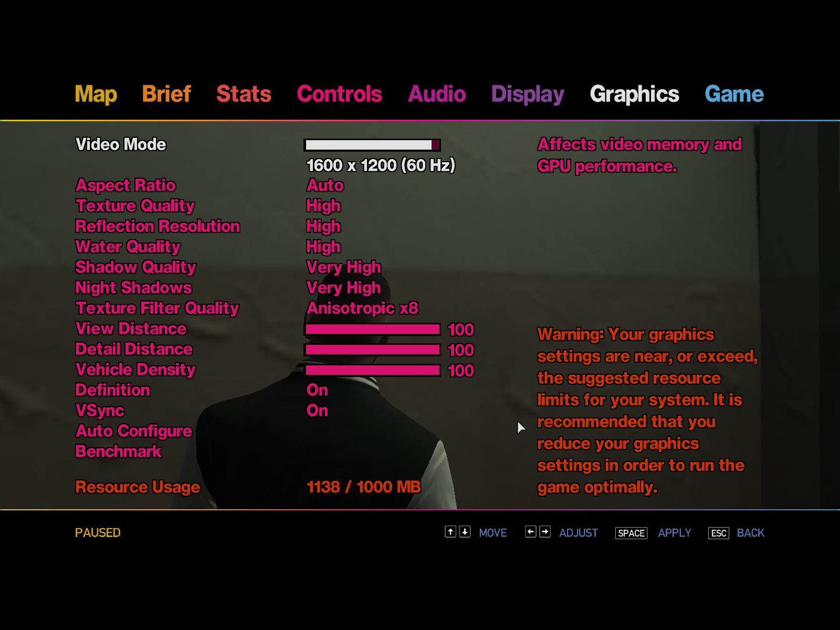Click the right arrow key icon
Viewport: 840px width, 630px height.
(x=545, y=532)
